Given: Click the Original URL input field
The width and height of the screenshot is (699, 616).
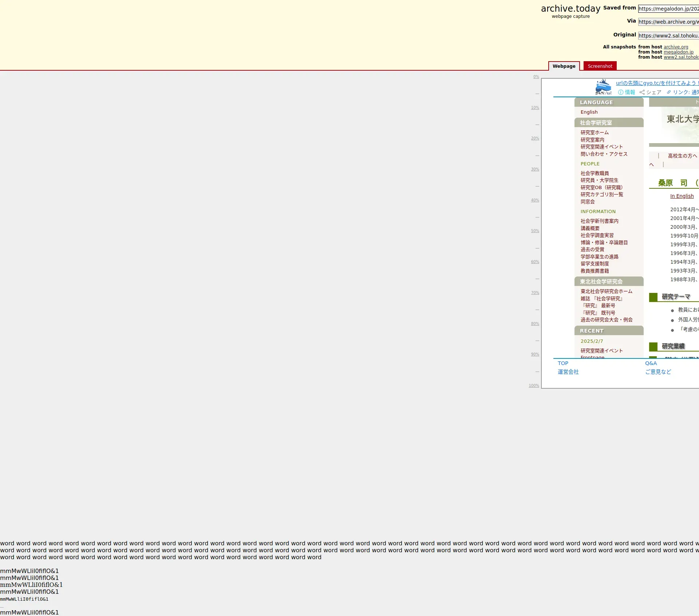Looking at the screenshot, I should [668, 36].
